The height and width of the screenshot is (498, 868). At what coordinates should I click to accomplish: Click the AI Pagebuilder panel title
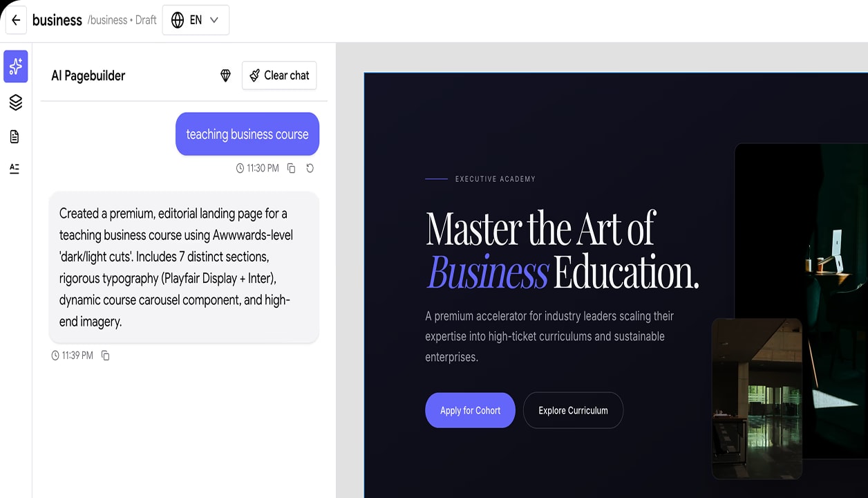coord(88,75)
